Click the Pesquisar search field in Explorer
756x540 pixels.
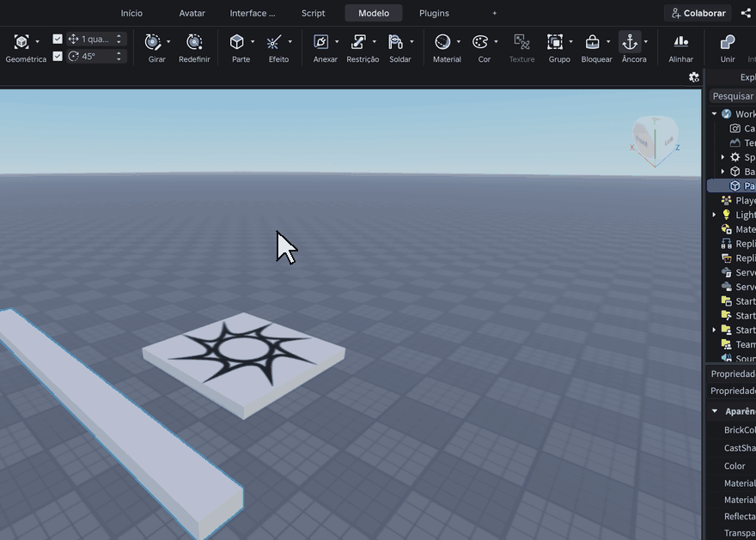(732, 96)
